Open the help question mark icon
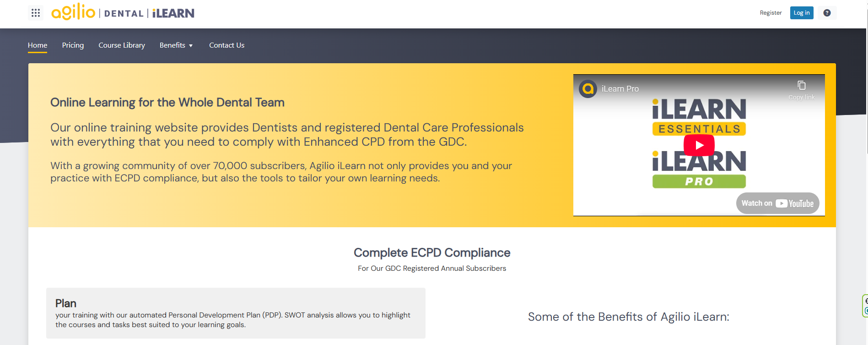Viewport: 868px width, 345px height. coord(827,13)
